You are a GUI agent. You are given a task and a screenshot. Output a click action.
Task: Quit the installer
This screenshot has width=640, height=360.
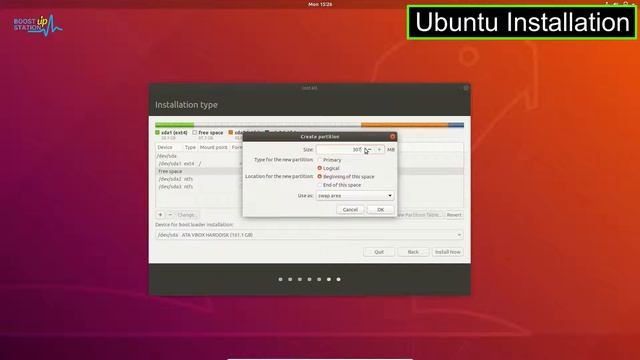(379, 252)
